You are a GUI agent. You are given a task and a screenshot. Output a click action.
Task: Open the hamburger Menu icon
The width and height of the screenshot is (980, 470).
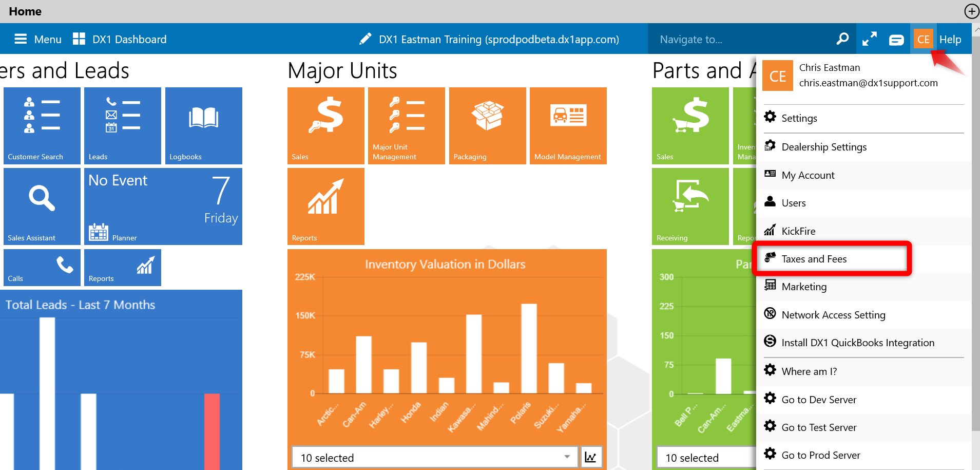pyautogui.click(x=21, y=39)
